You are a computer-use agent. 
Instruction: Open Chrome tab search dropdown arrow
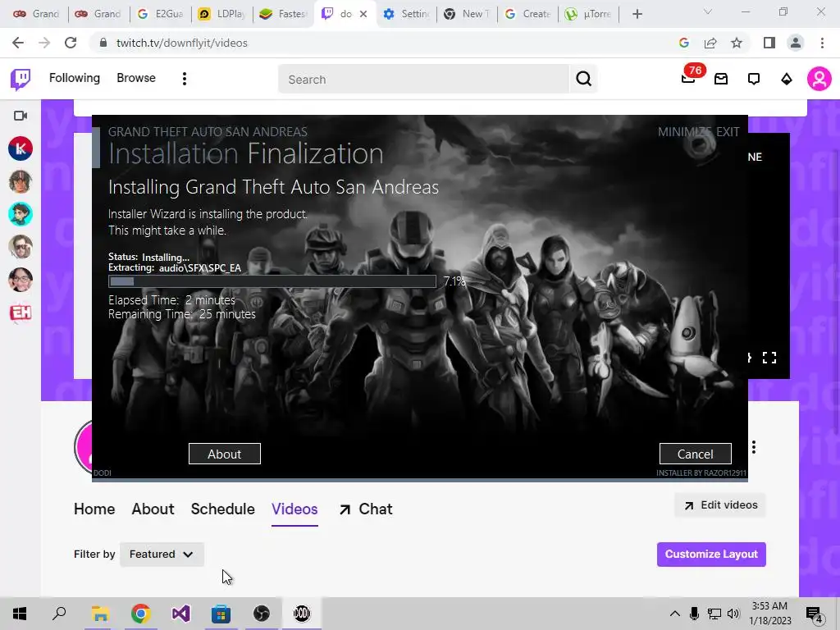coord(708,11)
